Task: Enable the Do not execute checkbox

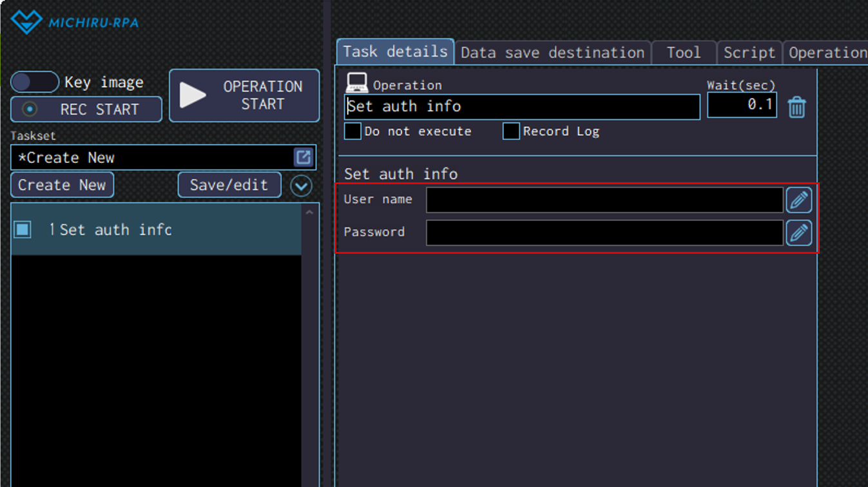Action: coord(352,131)
